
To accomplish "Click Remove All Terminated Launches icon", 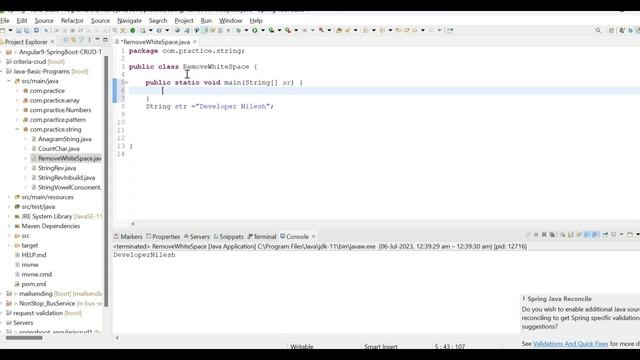I will pos(552,235).
